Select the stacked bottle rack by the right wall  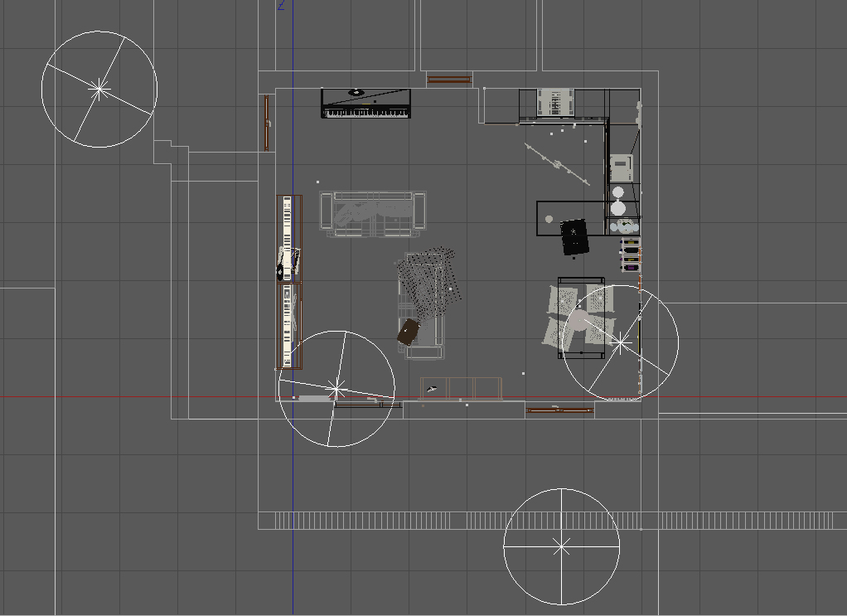pyautogui.click(x=630, y=254)
